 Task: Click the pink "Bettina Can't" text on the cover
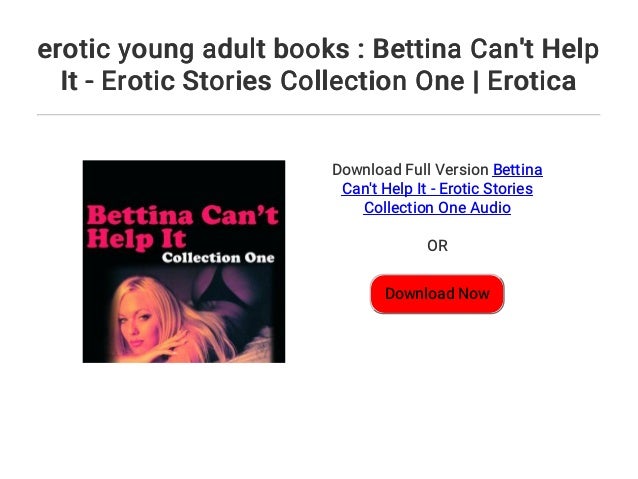click(183, 215)
